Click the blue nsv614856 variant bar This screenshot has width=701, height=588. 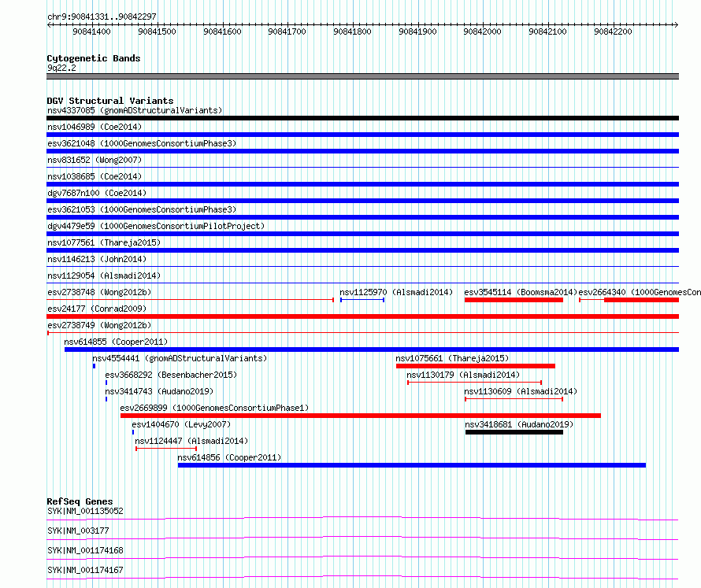click(412, 465)
